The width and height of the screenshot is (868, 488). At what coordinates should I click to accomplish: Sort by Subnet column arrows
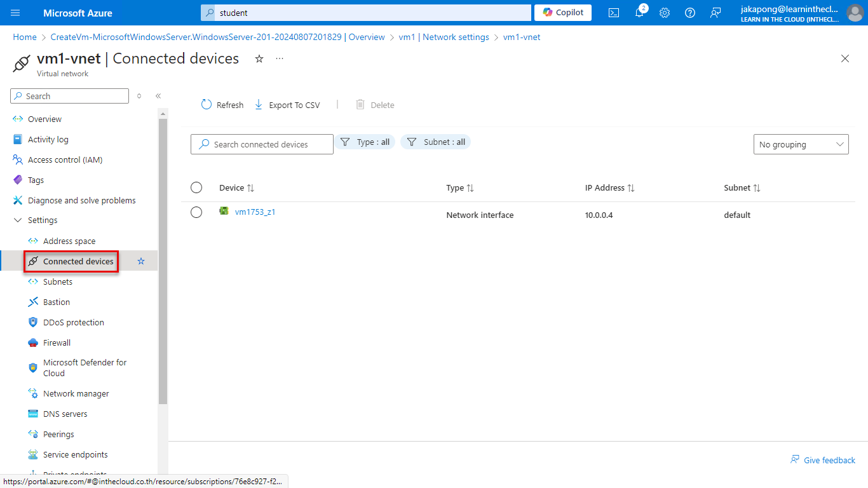pos(757,188)
